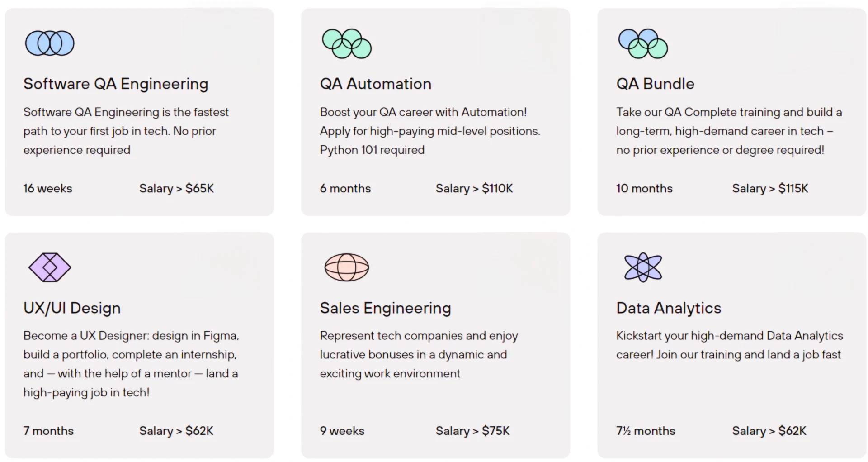Open the UX/UI Design course title
Image resolution: width=868 pixels, height=462 pixels.
72,308
